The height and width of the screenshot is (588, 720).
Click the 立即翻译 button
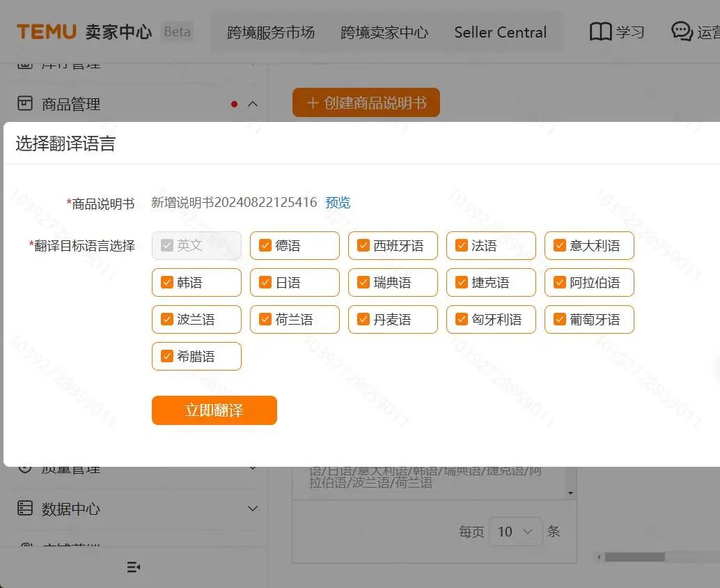click(x=214, y=410)
